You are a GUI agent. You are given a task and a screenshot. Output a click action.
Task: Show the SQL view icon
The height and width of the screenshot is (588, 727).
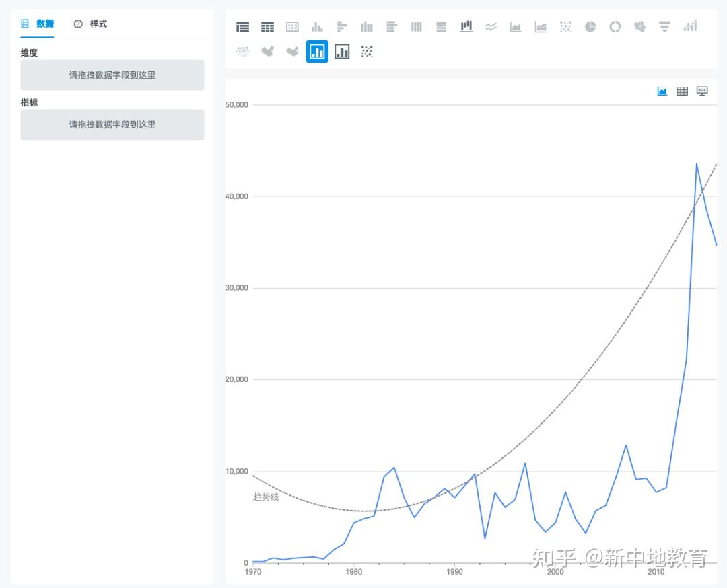(x=702, y=91)
